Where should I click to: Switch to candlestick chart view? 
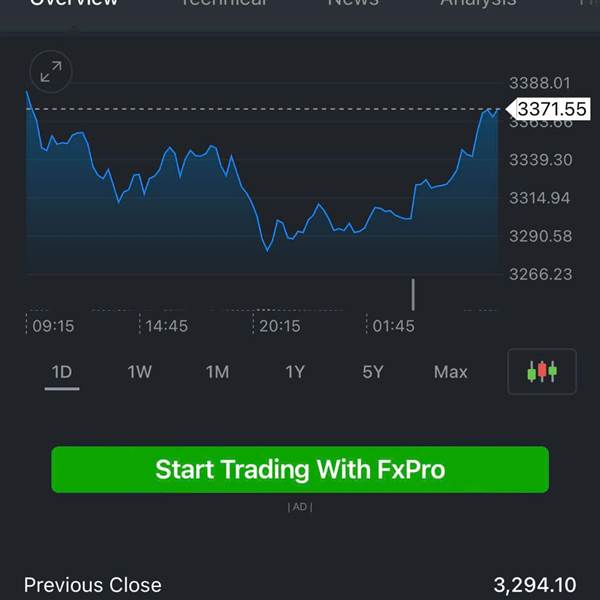pos(542,372)
